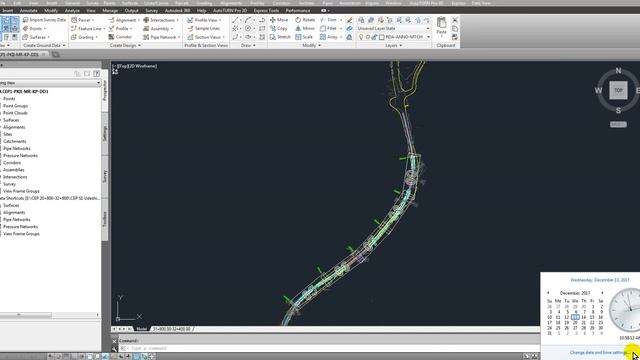Open the Grading tool
Viewport: 640px width, 360px height.
84,37
